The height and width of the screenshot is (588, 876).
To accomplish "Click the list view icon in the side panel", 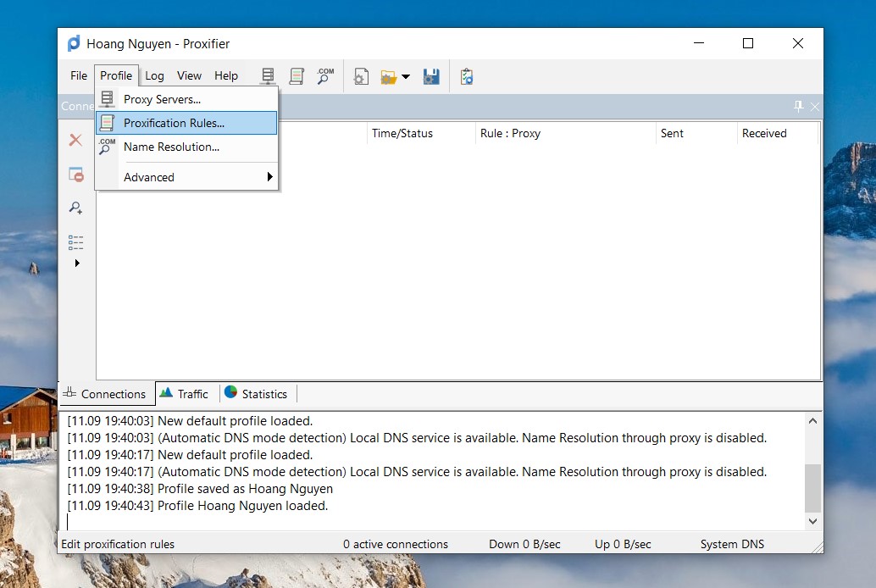I will tap(75, 242).
